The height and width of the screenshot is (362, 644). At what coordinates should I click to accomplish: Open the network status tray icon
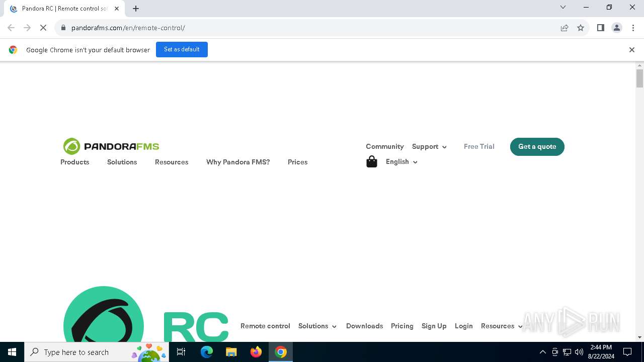(567, 352)
